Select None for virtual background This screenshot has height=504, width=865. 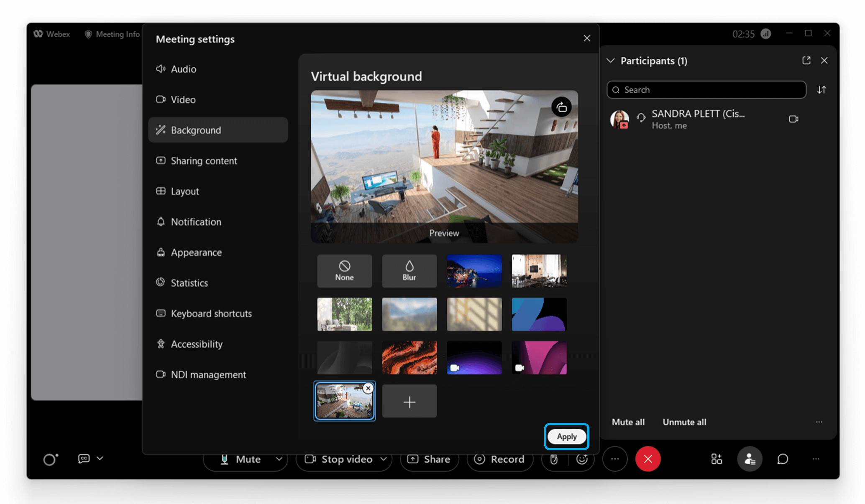tap(345, 271)
